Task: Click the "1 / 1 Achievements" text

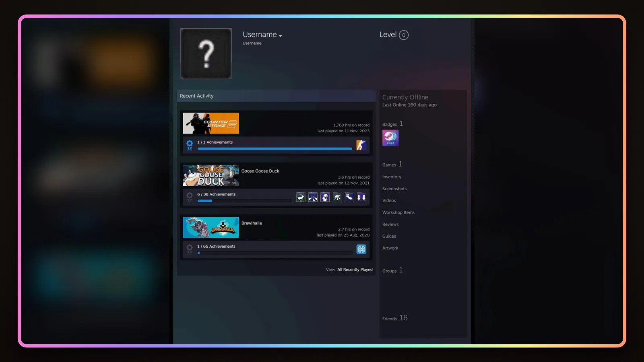Action: pos(215,142)
